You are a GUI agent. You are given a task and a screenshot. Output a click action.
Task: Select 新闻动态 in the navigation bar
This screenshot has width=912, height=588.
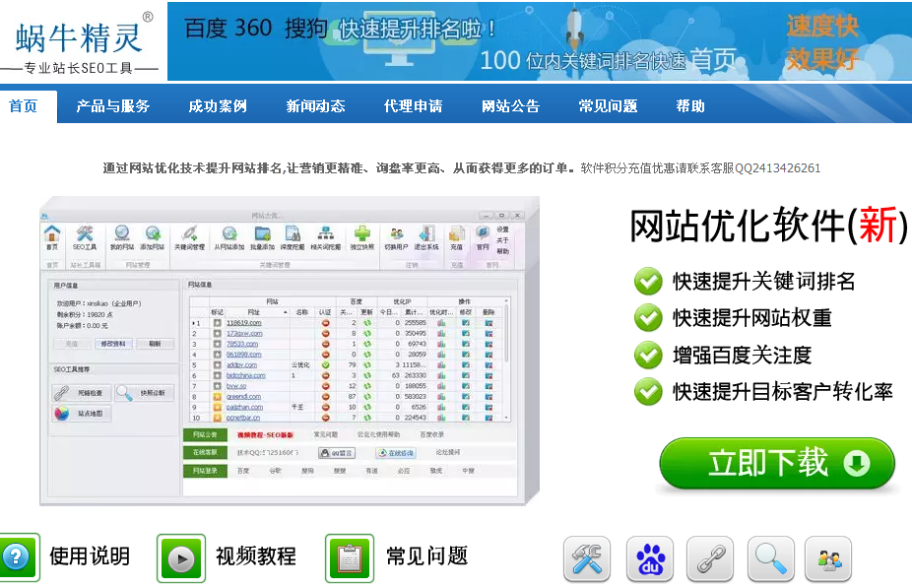(x=315, y=106)
